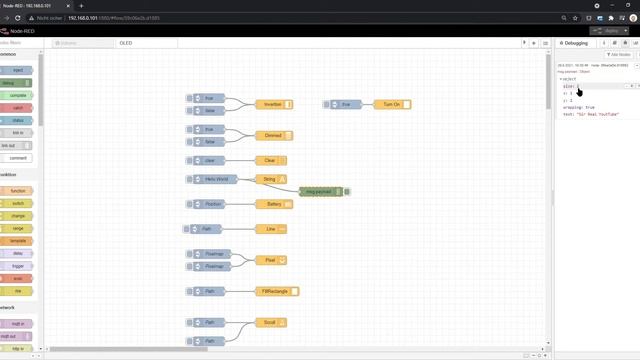Add a new flow tab with plus icon
The image size is (640, 360).
pos(533,43)
